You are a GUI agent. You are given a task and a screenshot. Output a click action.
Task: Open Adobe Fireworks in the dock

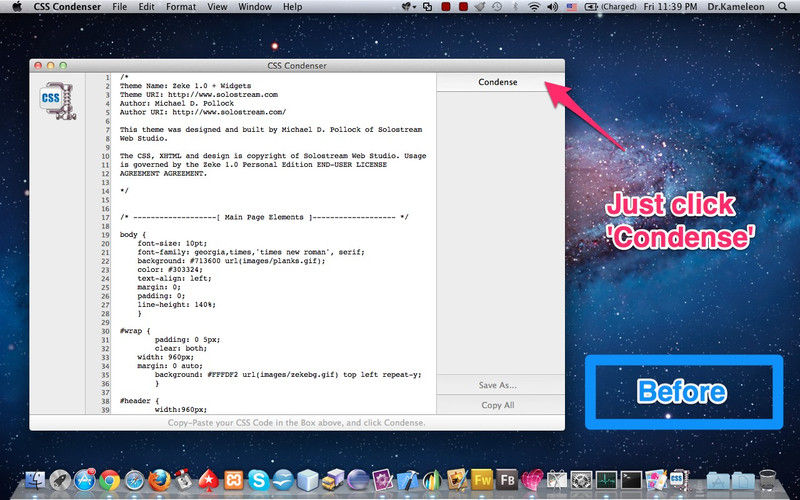coord(483,481)
